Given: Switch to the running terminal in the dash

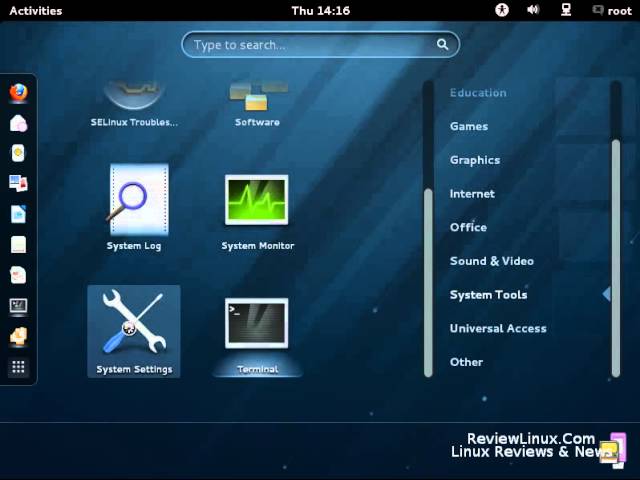Looking at the screenshot, I should (18, 306).
